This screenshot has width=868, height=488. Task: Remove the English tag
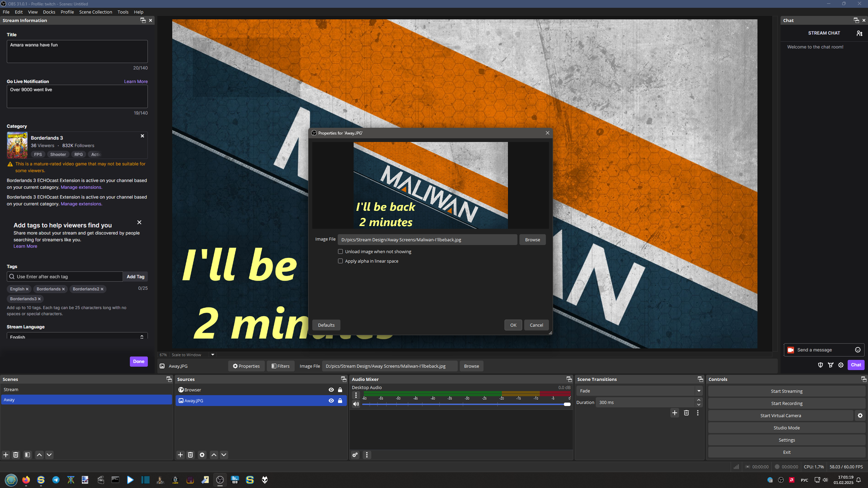click(x=27, y=289)
